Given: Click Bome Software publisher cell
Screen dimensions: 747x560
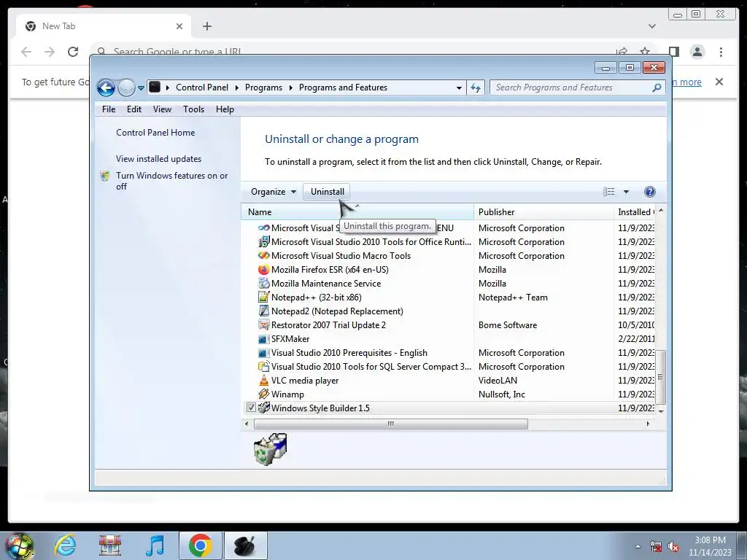Looking at the screenshot, I should pyautogui.click(x=508, y=324).
